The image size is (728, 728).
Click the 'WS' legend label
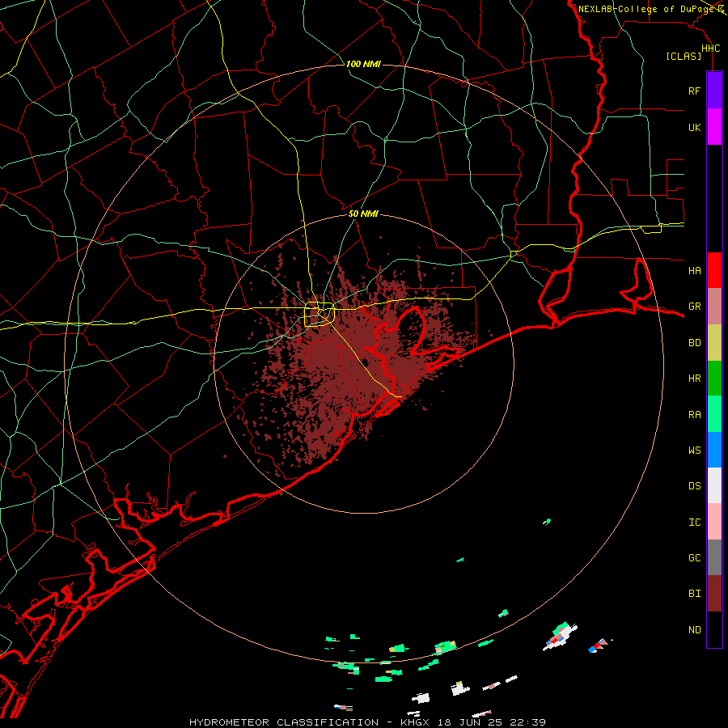(x=695, y=450)
